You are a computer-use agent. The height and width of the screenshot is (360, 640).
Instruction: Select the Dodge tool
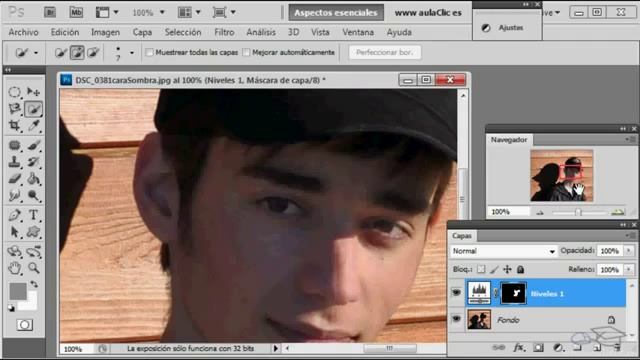click(33, 196)
